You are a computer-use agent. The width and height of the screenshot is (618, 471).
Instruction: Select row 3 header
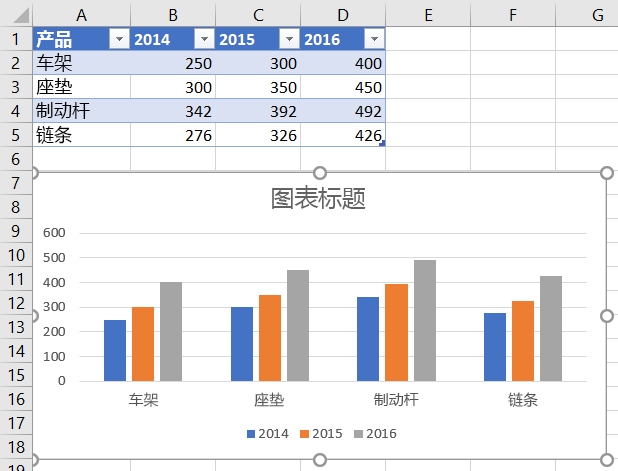point(16,87)
